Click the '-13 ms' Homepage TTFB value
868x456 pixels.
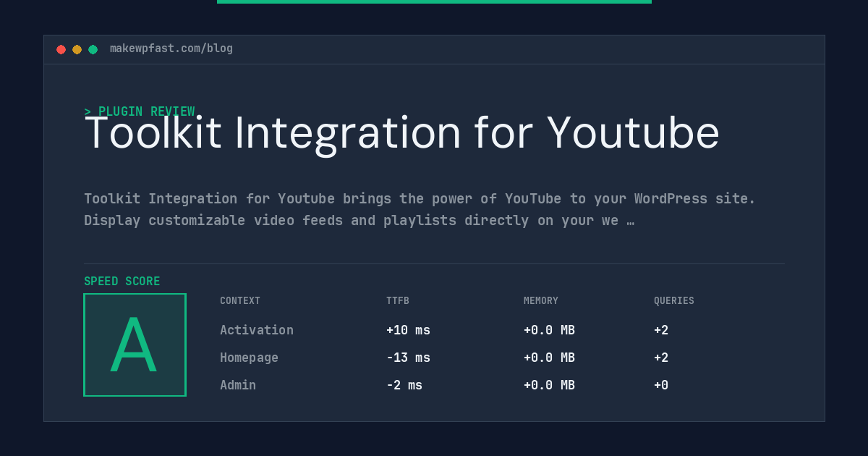pyautogui.click(x=408, y=358)
